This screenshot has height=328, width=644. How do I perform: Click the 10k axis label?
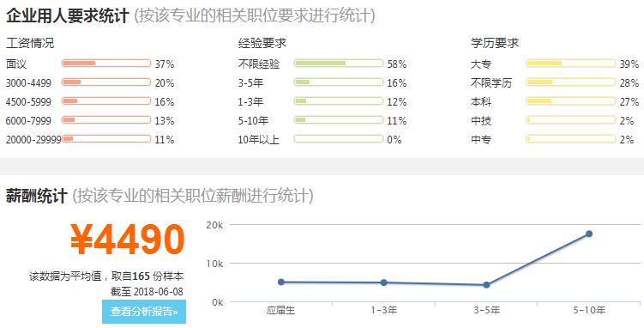point(214,264)
